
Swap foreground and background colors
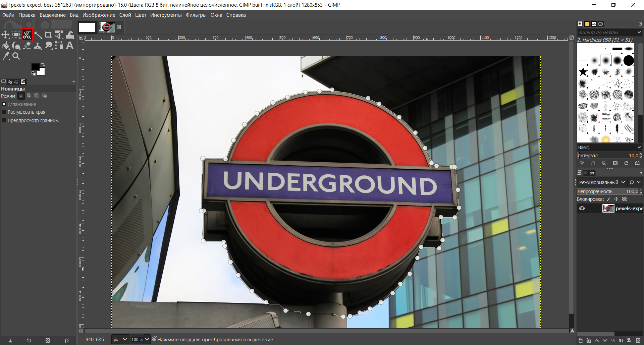pos(43,65)
